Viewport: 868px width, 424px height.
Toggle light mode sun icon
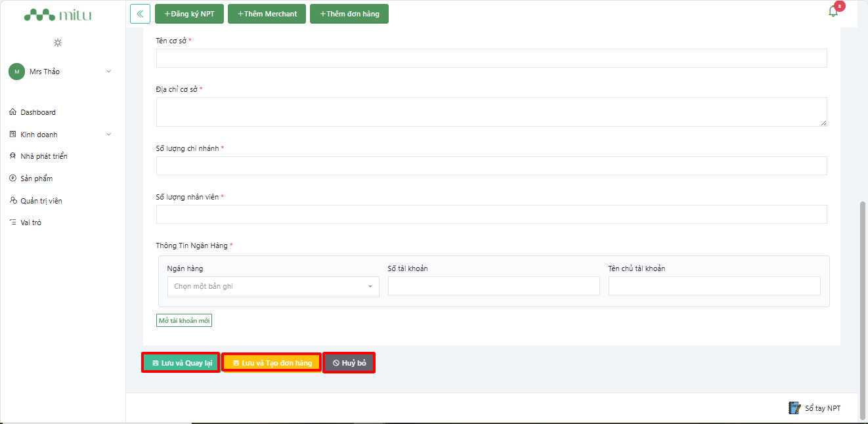[x=58, y=43]
